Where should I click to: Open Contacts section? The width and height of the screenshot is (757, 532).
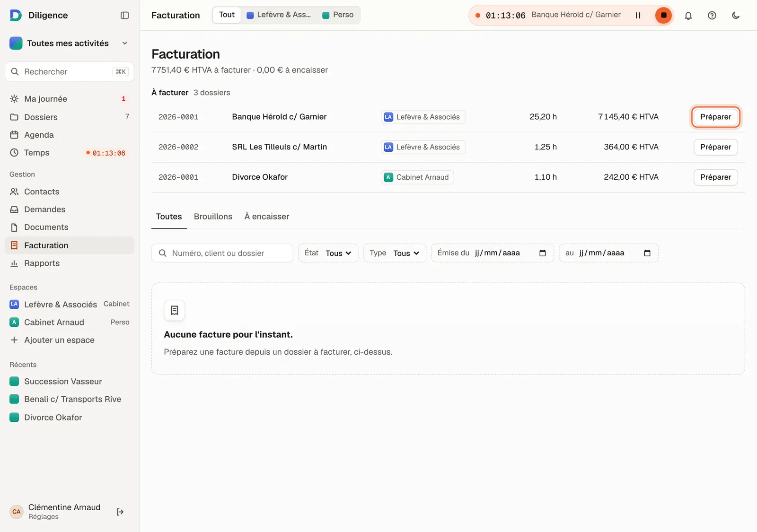coord(69,192)
